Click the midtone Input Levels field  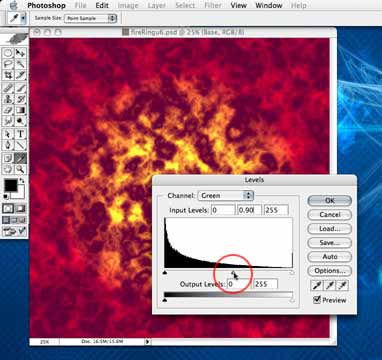coord(249,210)
